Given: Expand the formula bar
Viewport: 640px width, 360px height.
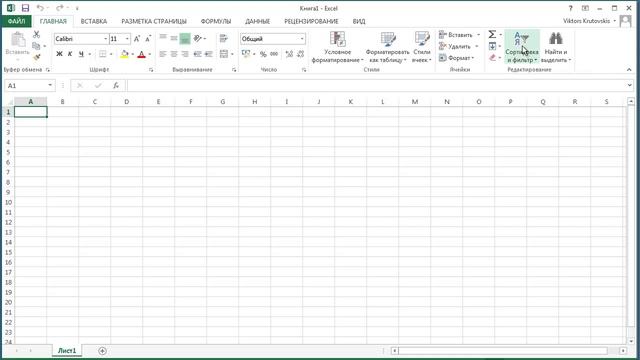Looking at the screenshot, I should 629,85.
